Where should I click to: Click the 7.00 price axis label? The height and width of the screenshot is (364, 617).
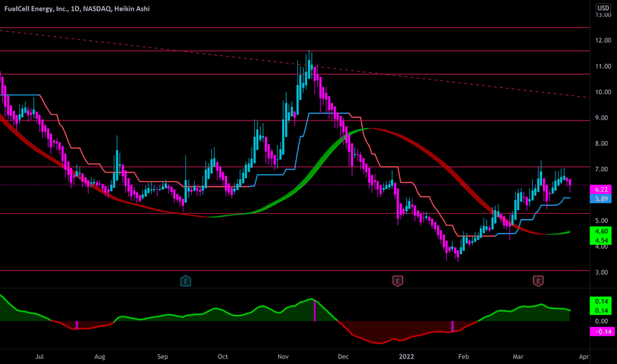(x=601, y=169)
